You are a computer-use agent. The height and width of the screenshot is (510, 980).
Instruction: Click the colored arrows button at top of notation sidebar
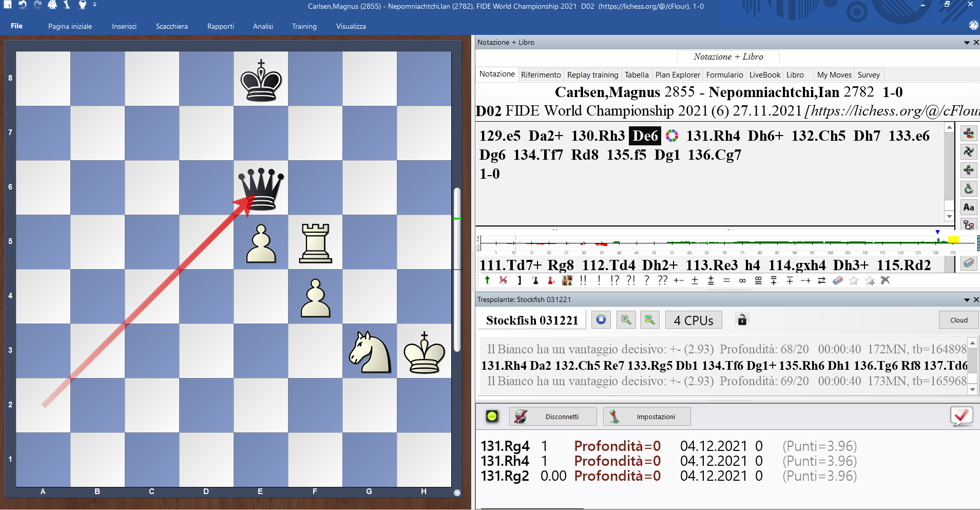tap(969, 134)
